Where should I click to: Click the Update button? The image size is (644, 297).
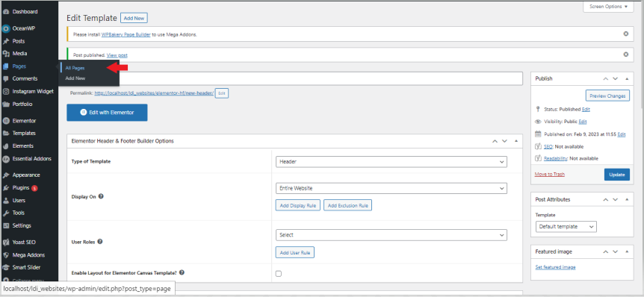pyautogui.click(x=617, y=175)
